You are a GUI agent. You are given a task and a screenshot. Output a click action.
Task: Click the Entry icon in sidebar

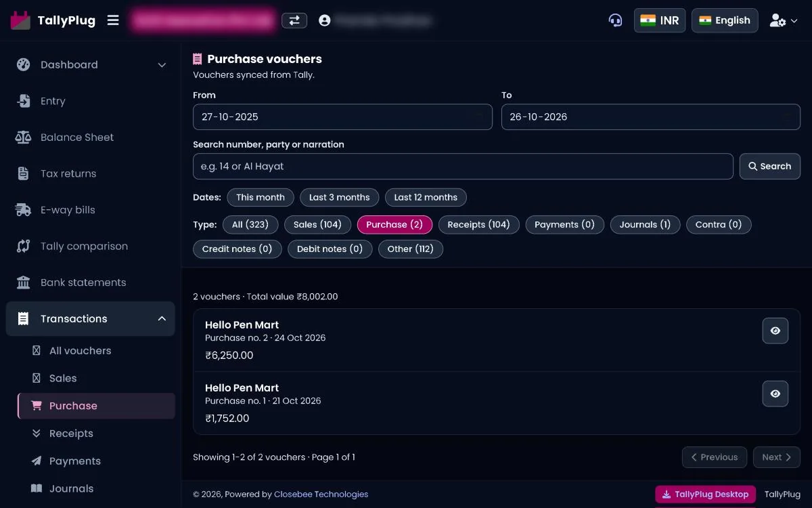tap(24, 101)
